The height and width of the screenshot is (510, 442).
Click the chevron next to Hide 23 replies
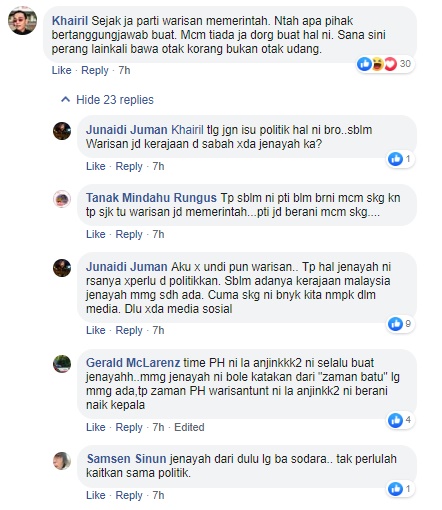coord(66,99)
